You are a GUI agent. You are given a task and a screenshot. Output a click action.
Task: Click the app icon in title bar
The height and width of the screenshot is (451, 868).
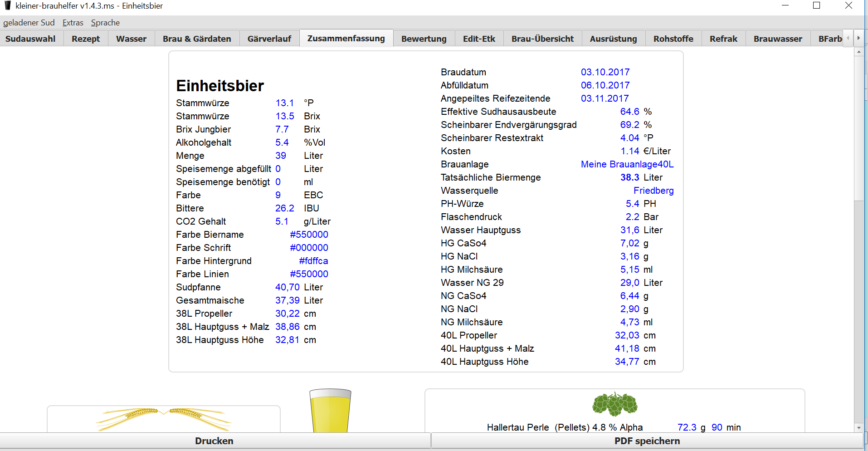coord(7,5)
